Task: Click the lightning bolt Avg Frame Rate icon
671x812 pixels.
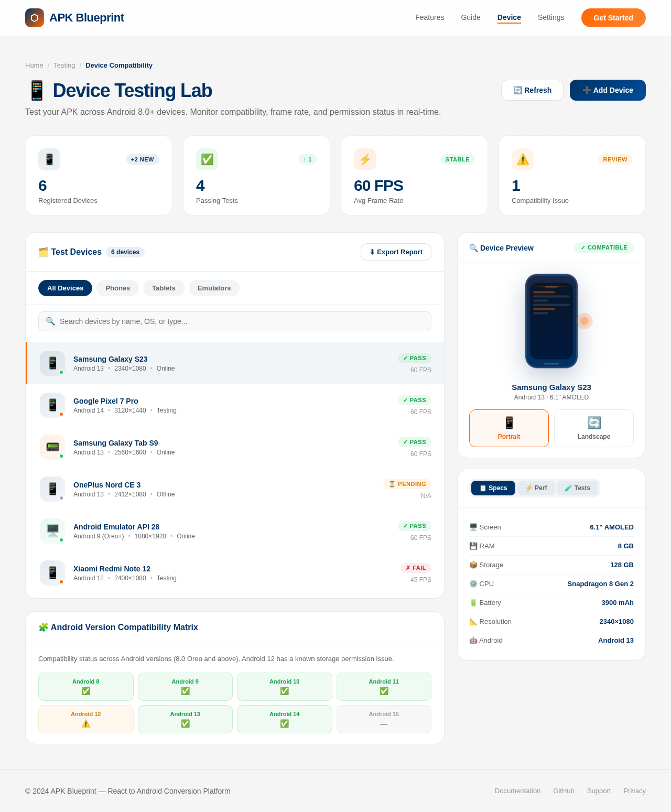Action: click(365, 159)
